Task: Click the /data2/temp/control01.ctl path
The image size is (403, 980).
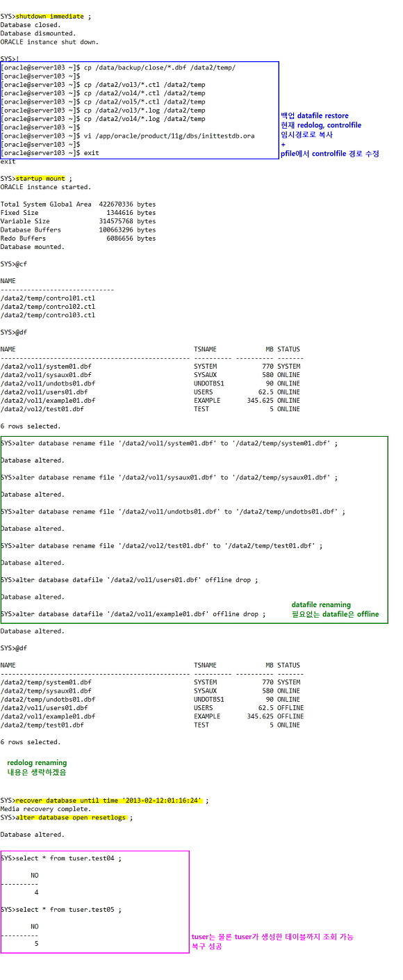Action: [x=48, y=298]
